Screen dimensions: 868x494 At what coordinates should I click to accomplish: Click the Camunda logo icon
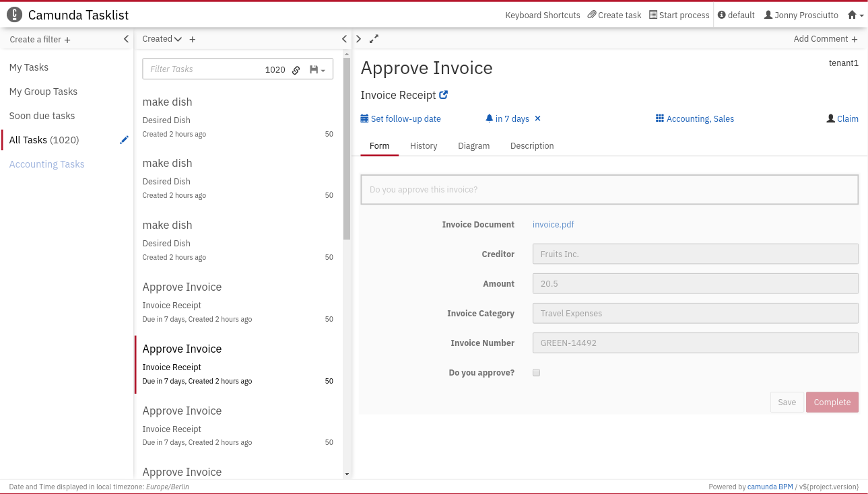pyautogui.click(x=15, y=15)
